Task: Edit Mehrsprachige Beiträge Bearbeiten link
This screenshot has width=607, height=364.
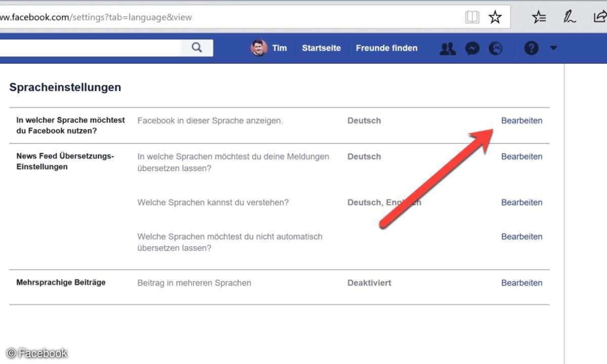Action: click(x=522, y=283)
